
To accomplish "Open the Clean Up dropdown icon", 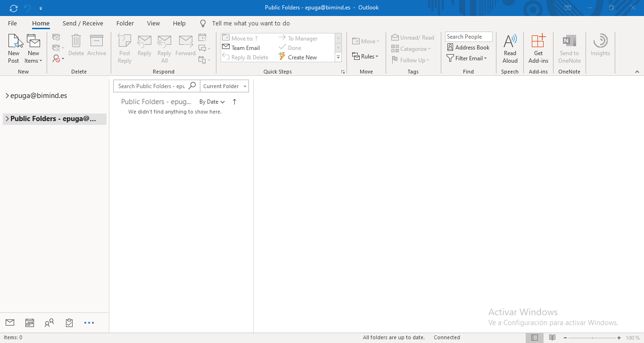I will coord(58,48).
